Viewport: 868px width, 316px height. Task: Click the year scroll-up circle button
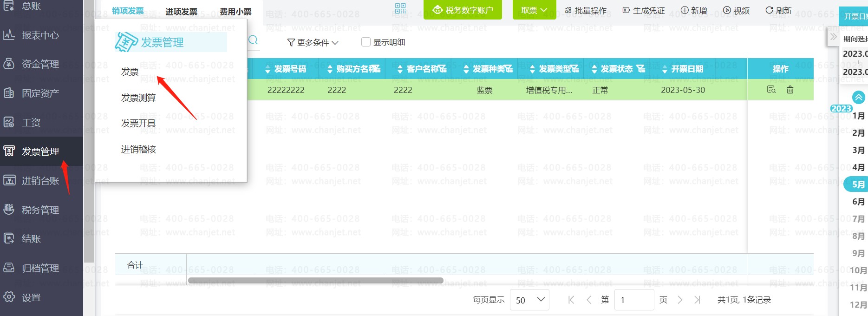tap(859, 98)
